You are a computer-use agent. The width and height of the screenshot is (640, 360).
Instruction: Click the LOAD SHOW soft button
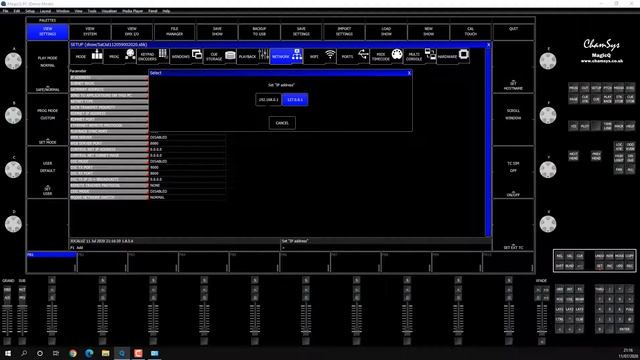click(386, 32)
